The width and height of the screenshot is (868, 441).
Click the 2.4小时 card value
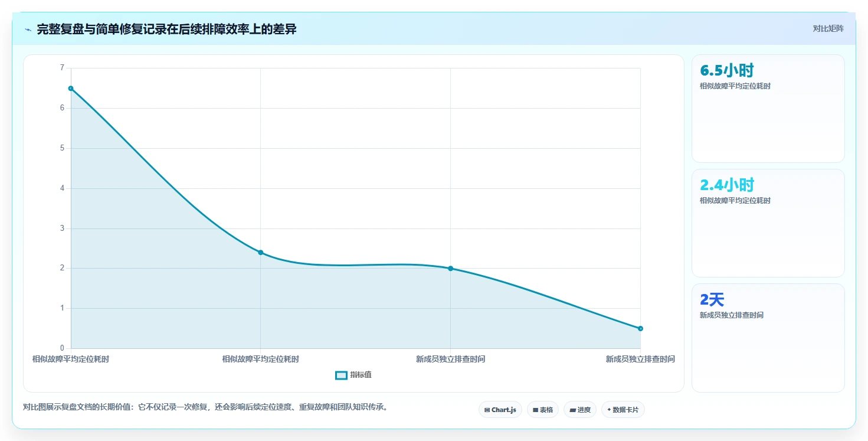[727, 185]
